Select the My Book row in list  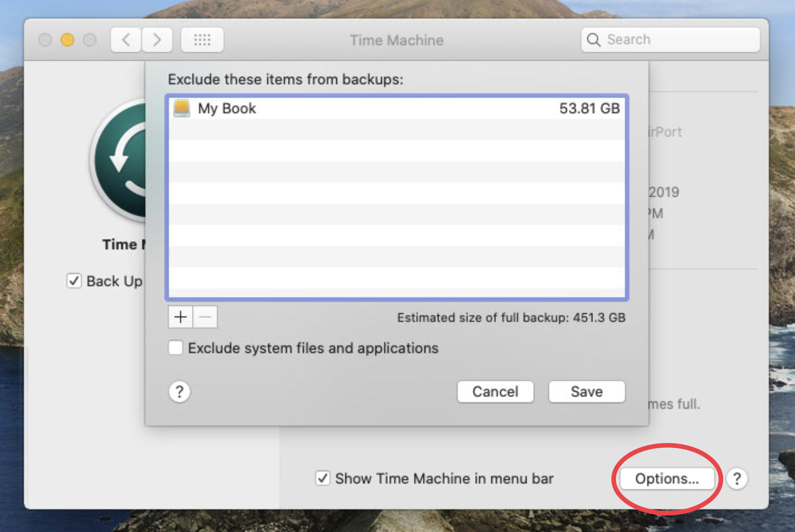(389, 108)
